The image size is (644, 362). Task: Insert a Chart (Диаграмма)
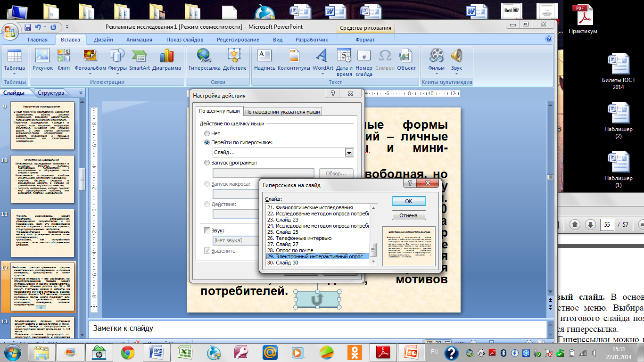pyautogui.click(x=166, y=60)
